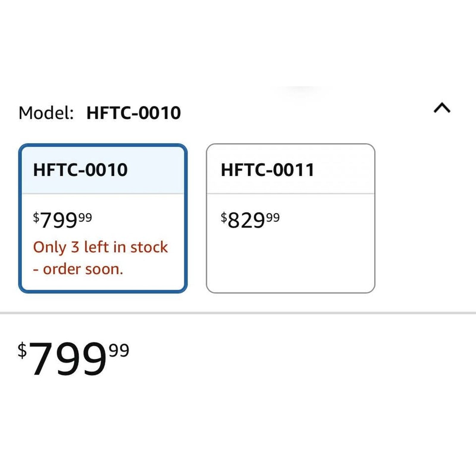The height and width of the screenshot is (476, 476).
Task: Select the HFTC-0010 model option card
Action: [103, 218]
